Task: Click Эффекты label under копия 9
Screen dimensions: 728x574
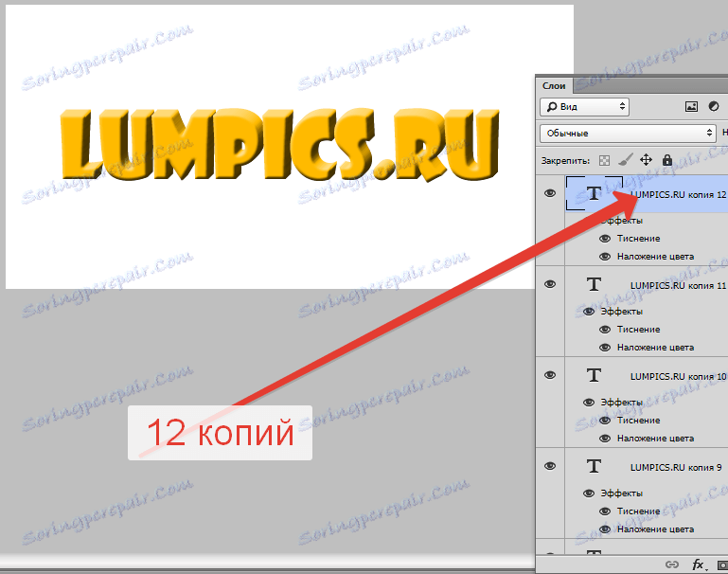Action: pyautogui.click(x=622, y=493)
